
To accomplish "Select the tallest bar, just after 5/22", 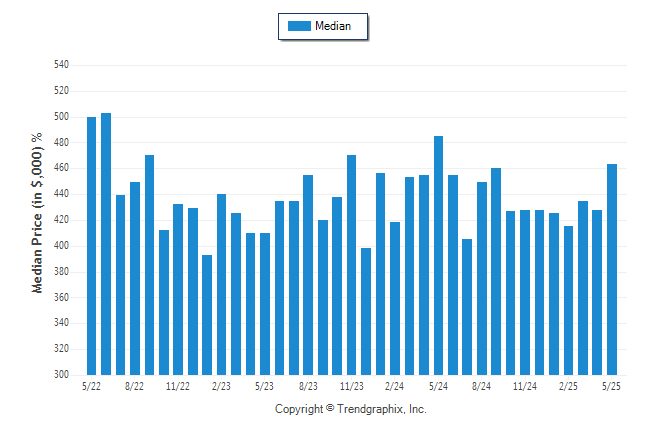I will [x=106, y=244].
